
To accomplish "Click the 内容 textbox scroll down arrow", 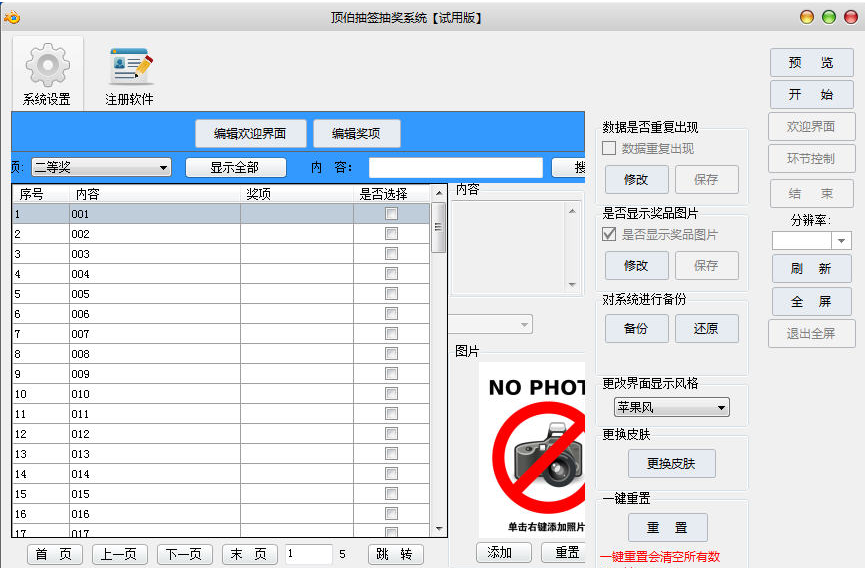I will point(572,285).
